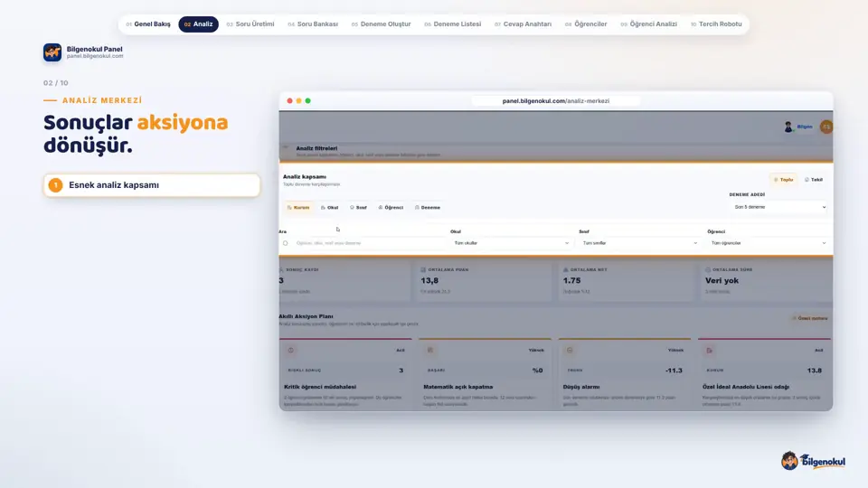Click the Veri yok average time value
The width and height of the screenshot is (868, 488).
coord(722,280)
